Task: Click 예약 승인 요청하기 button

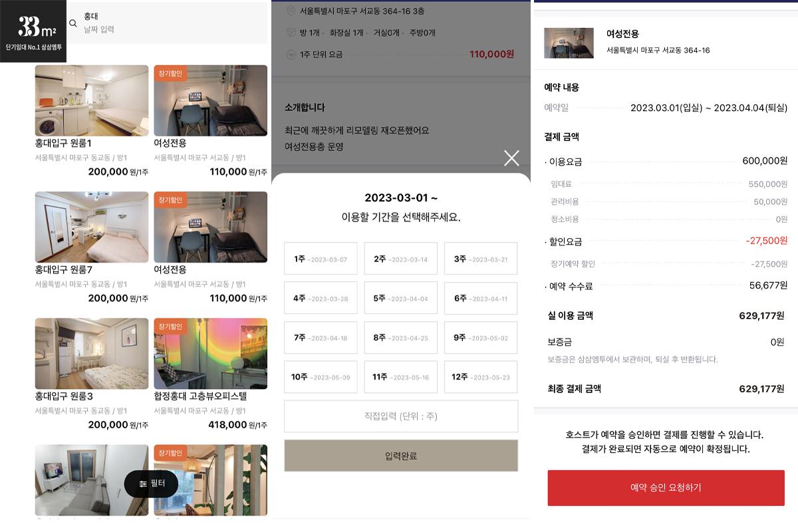Action: tap(666, 487)
